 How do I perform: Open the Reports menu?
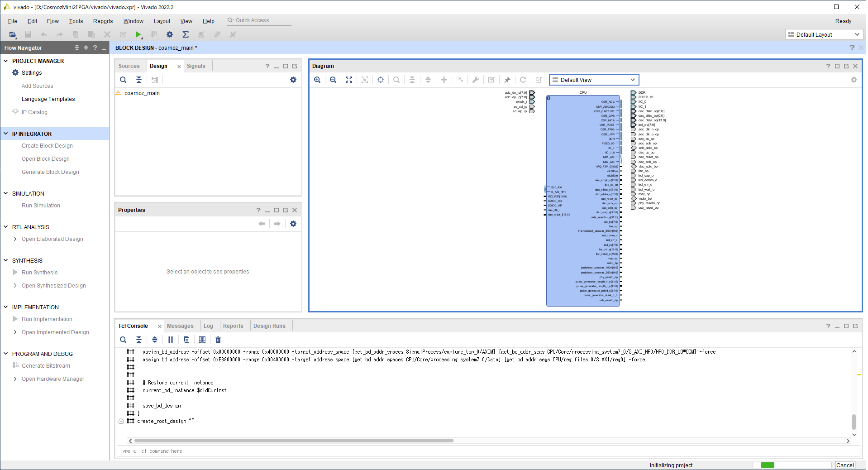point(103,21)
